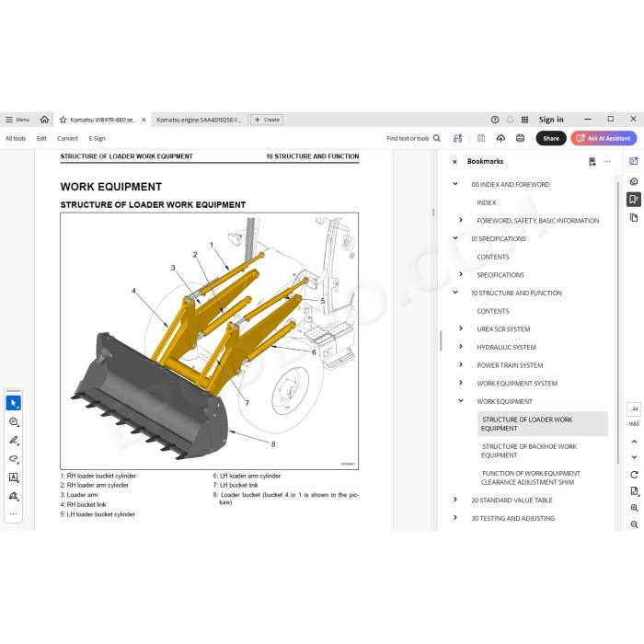644x644 pixels.
Task: Select the text box tool
Action: pos(13,477)
